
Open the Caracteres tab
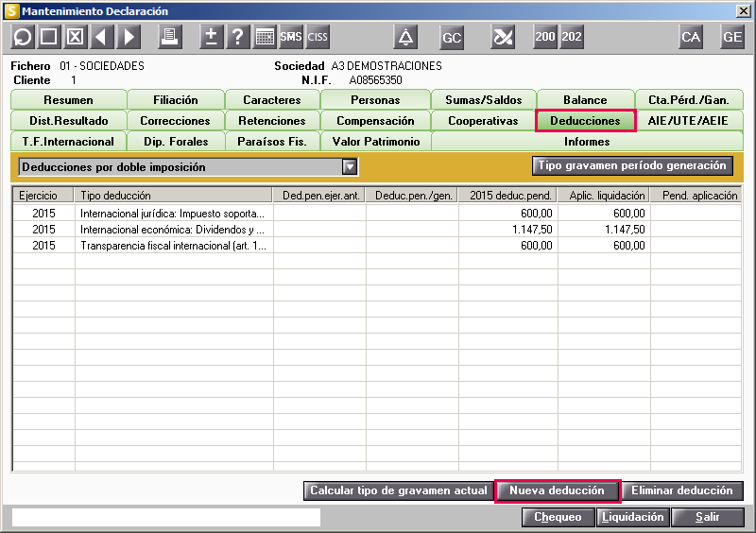(x=272, y=100)
